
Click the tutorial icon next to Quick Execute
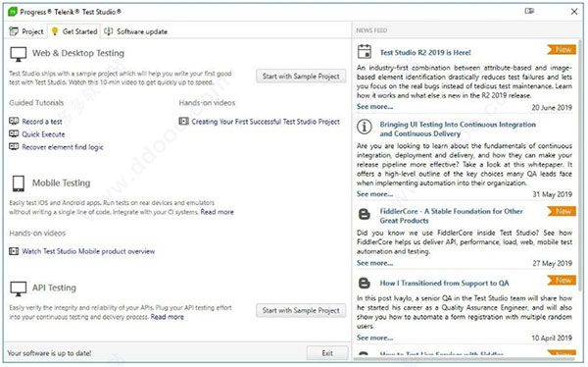coord(14,133)
